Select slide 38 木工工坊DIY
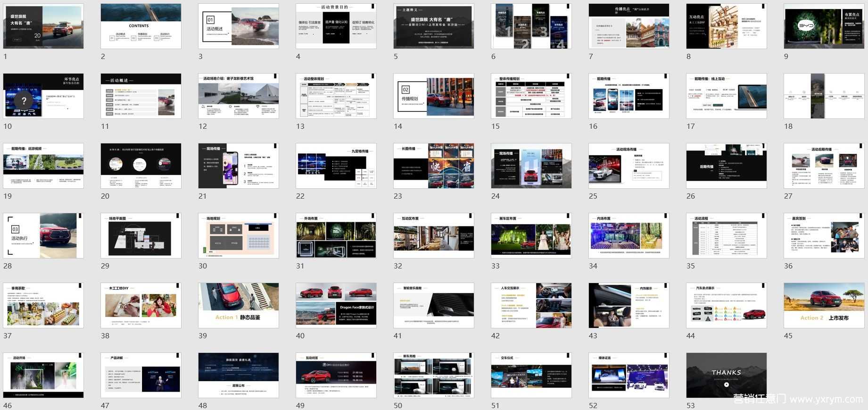 [x=141, y=305]
